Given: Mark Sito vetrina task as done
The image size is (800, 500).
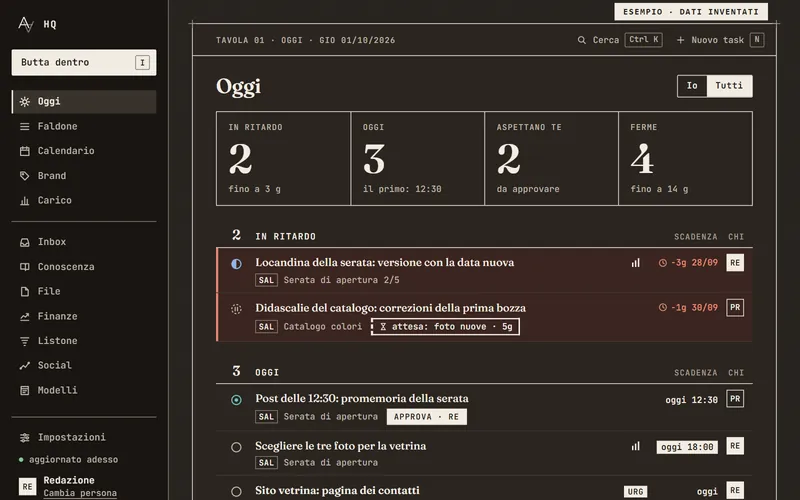Looking at the screenshot, I should 236,492.
